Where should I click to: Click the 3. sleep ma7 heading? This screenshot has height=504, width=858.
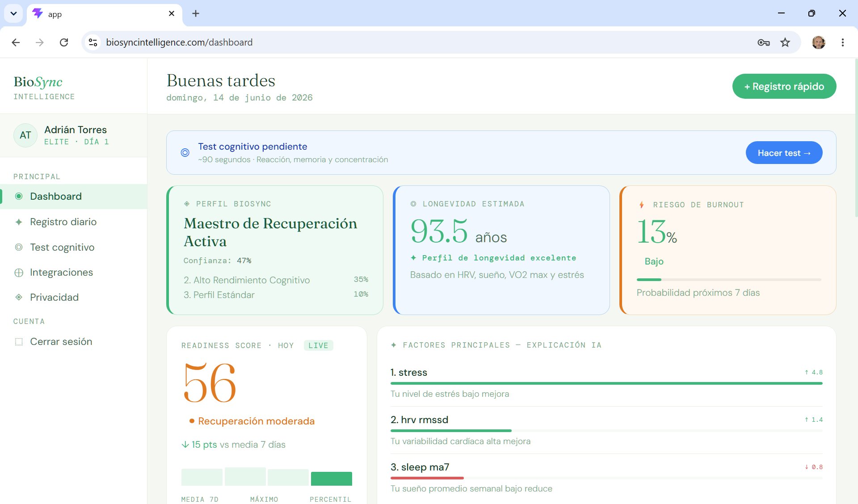coord(420,467)
